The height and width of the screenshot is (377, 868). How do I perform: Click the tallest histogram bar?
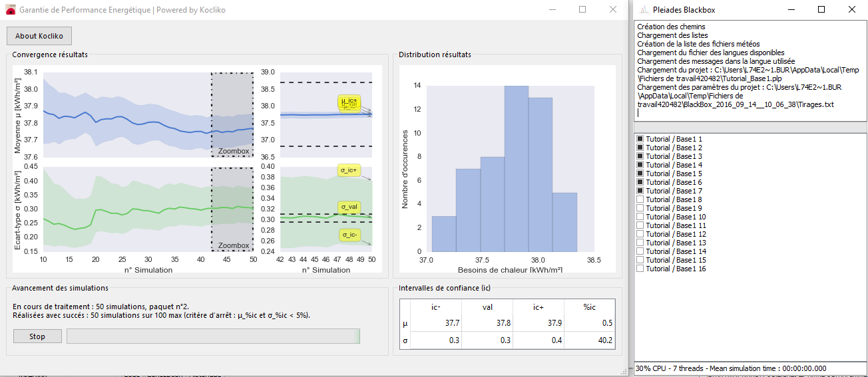pos(517,169)
